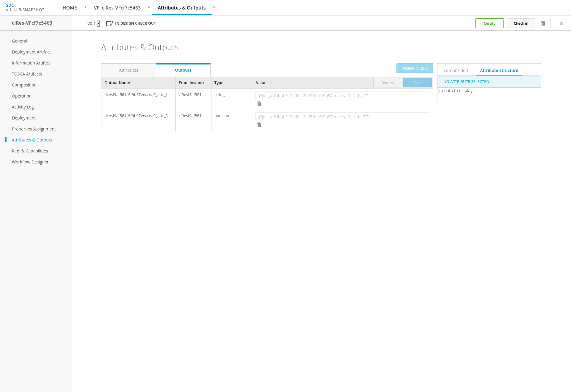Expand arrow after VF breadcrumb
Image resolution: width=571 pixels, height=392 pixels.
(x=149, y=7)
